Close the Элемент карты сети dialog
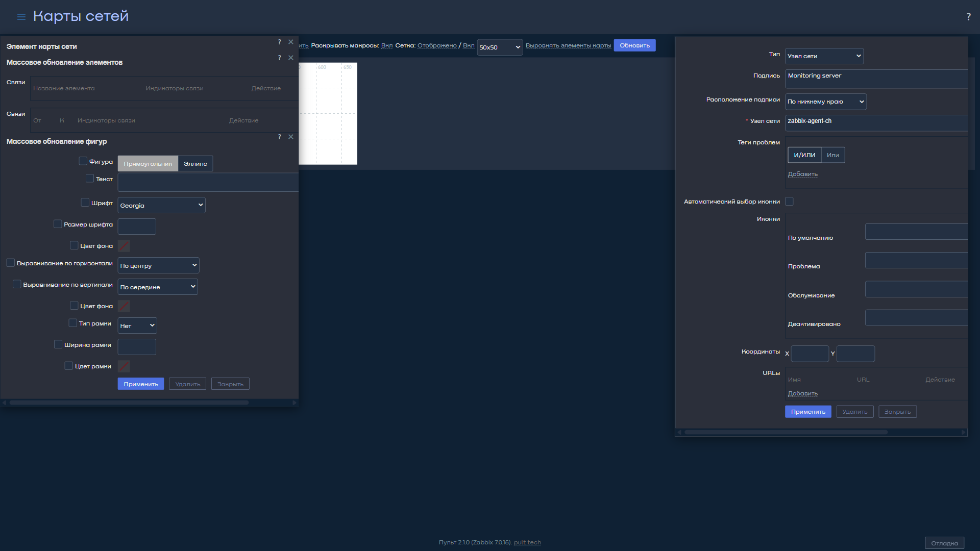The height and width of the screenshot is (551, 980). (x=291, y=42)
